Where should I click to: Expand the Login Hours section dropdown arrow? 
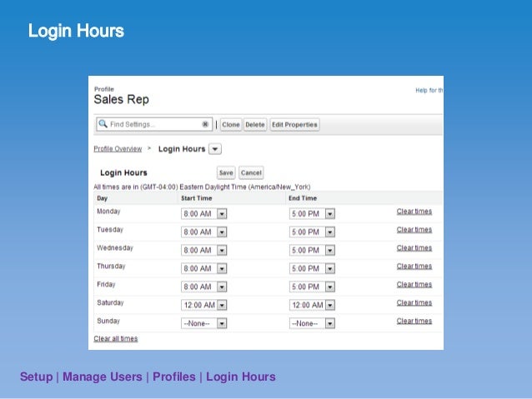tap(215, 149)
